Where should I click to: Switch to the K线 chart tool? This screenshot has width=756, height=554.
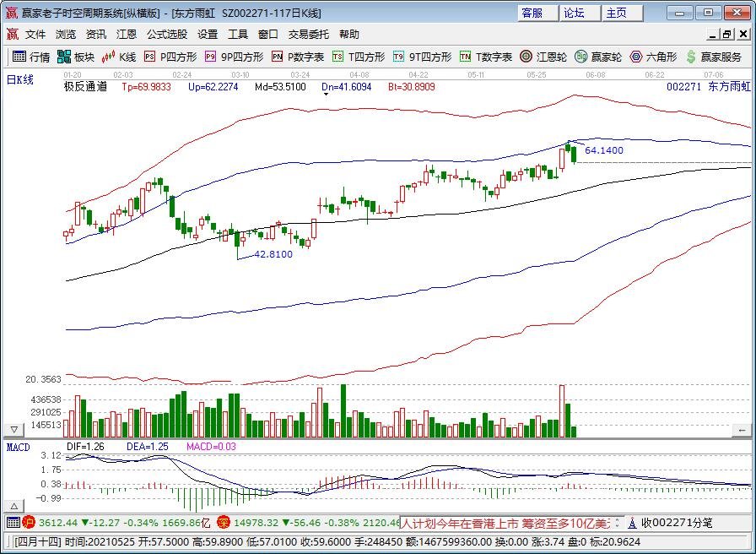coord(119,57)
